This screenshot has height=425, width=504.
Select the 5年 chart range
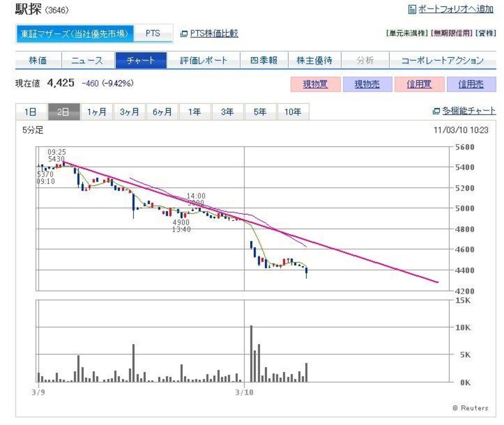(x=260, y=112)
